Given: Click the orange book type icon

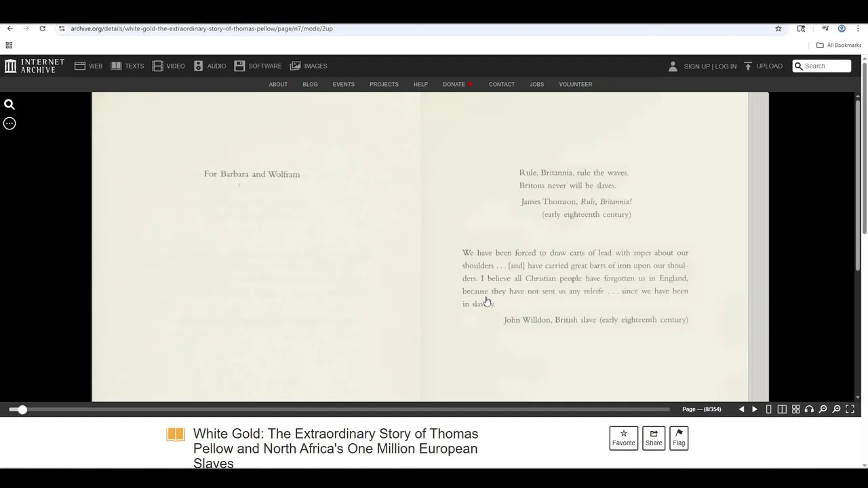Looking at the screenshot, I should point(176,434).
